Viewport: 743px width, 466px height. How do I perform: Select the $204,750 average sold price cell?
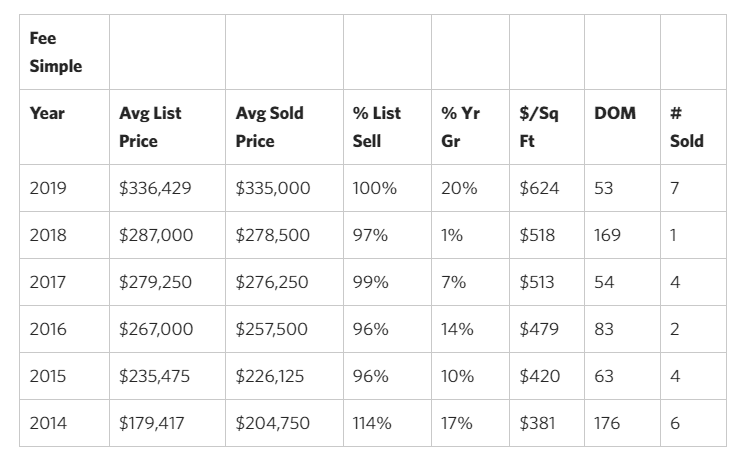point(272,423)
